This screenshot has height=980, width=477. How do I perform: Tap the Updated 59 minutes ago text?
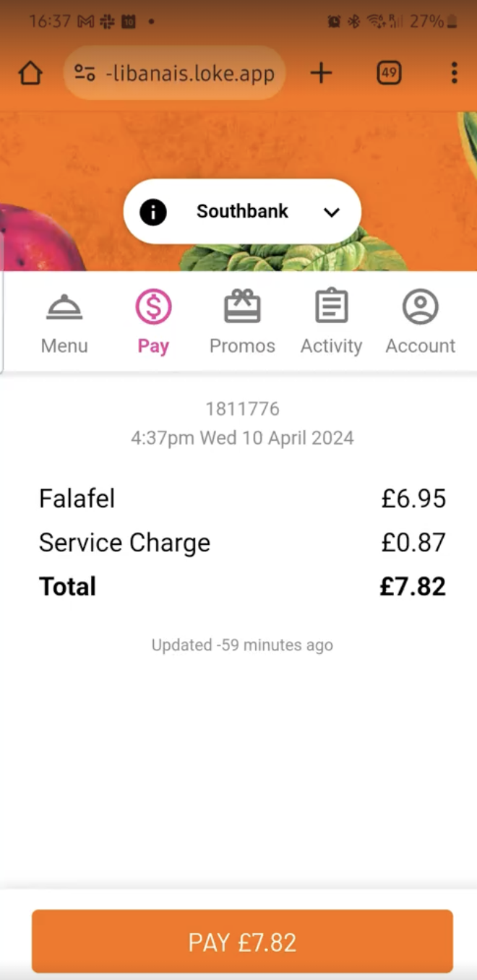pos(242,645)
